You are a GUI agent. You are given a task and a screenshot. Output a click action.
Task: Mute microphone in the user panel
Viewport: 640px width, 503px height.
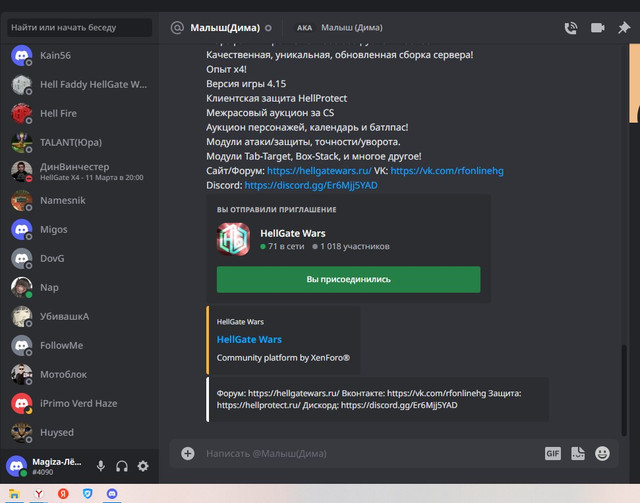coord(100,466)
